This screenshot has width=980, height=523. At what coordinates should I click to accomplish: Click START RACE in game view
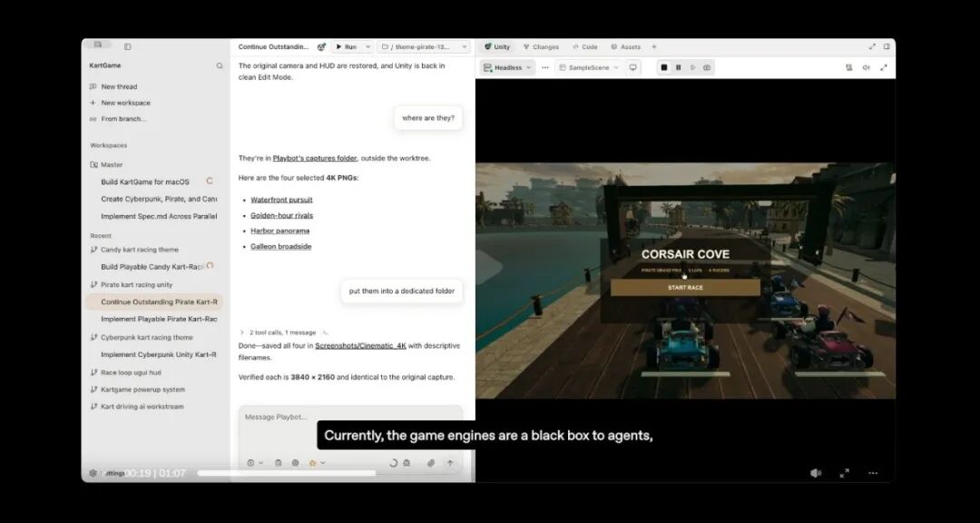(x=686, y=288)
